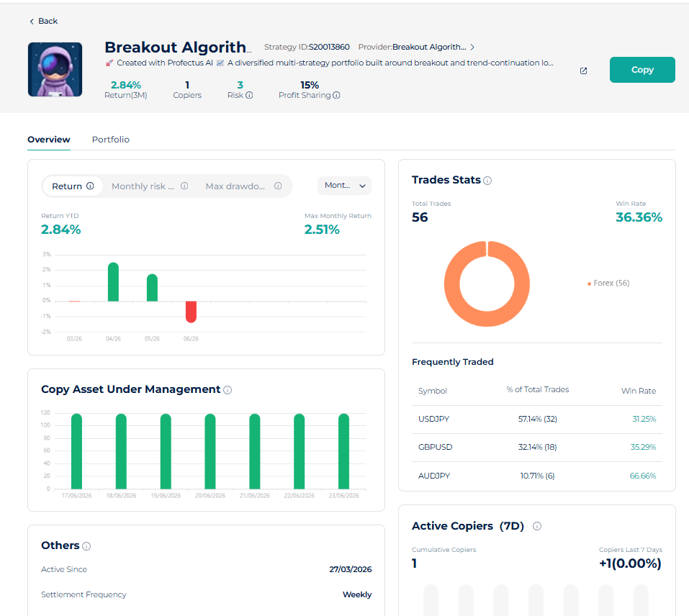Click the Copiers Last 7 Days +1(0.00%) value
This screenshot has height=616, width=689.
click(x=630, y=563)
